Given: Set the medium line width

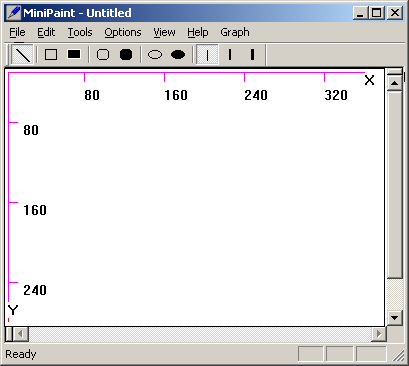Looking at the screenshot, I should pos(230,55).
